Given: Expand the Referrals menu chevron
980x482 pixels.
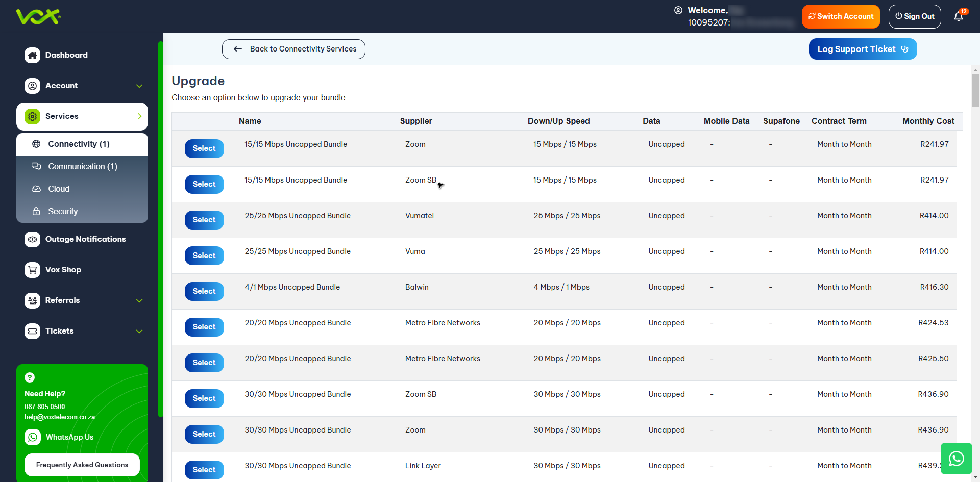Looking at the screenshot, I should click(139, 301).
